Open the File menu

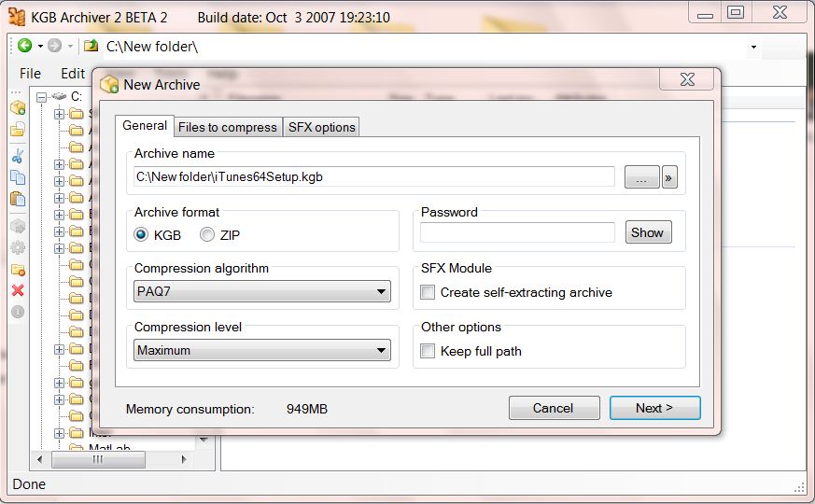[x=30, y=74]
